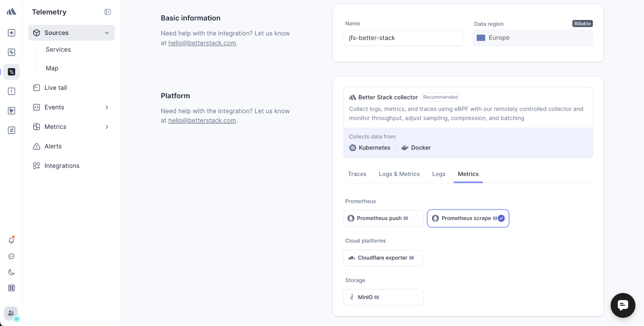The height and width of the screenshot is (326, 644).
Task: Open the live chat support widget
Action: coord(623,305)
